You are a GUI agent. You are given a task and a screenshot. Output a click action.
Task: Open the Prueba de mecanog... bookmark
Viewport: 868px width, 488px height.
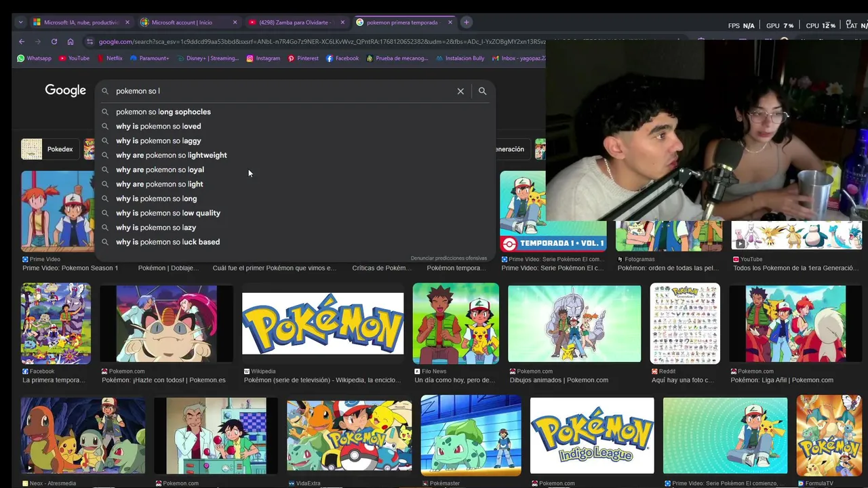(x=397, y=58)
